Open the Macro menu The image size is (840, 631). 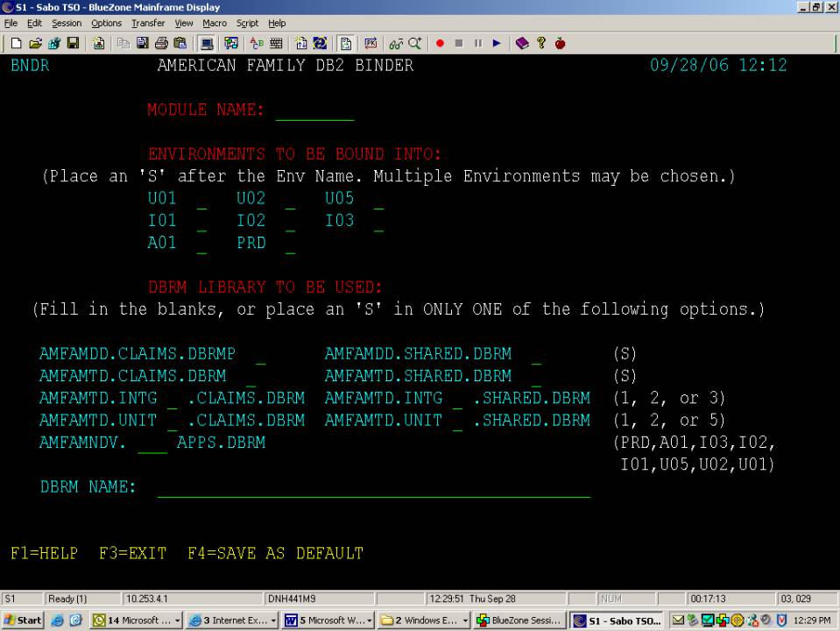(215, 23)
